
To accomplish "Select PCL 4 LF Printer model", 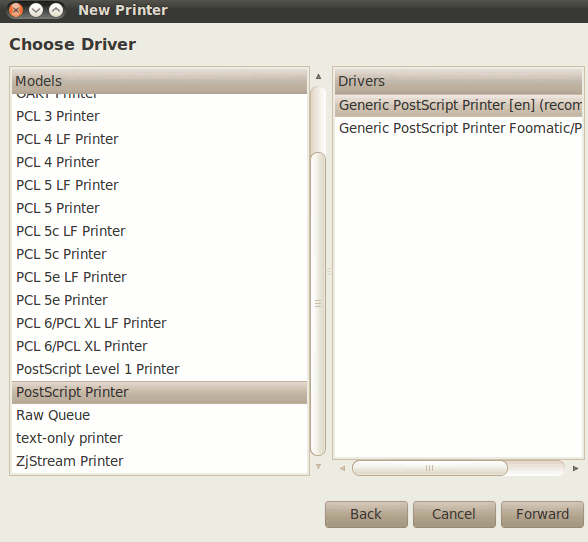I will [x=159, y=139].
